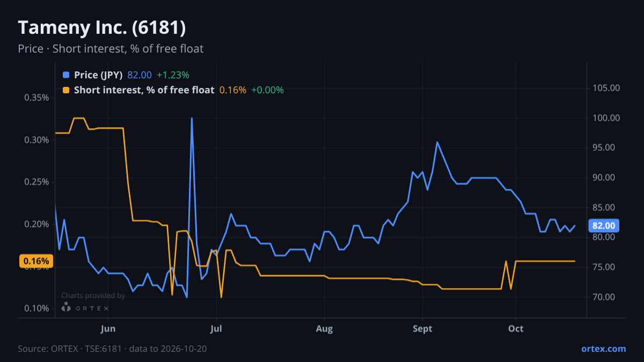
Task: Click the blue Price legend swatch
Action: (66, 75)
